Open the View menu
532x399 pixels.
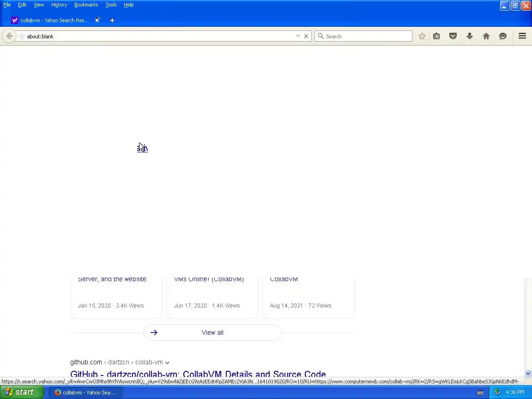[39, 5]
